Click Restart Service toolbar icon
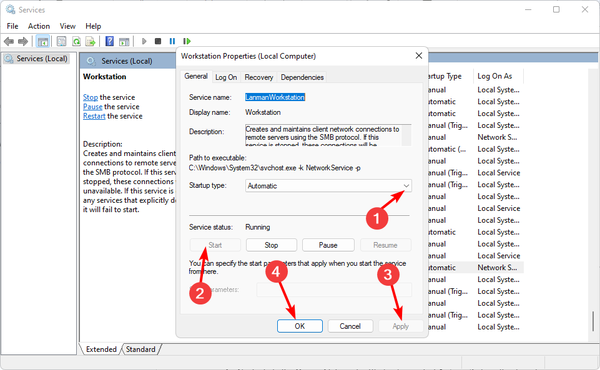Image resolution: width=600 pixels, height=370 pixels. 187,41
